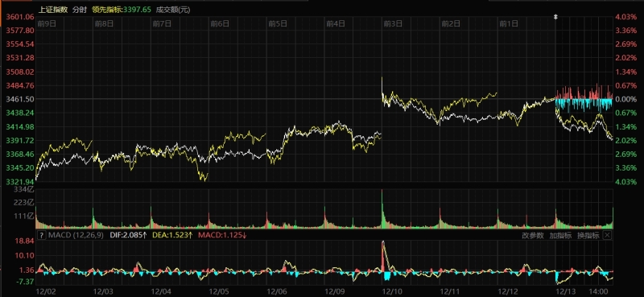Select the 前8日 day header
The image size is (644, 297).
tap(104, 24)
